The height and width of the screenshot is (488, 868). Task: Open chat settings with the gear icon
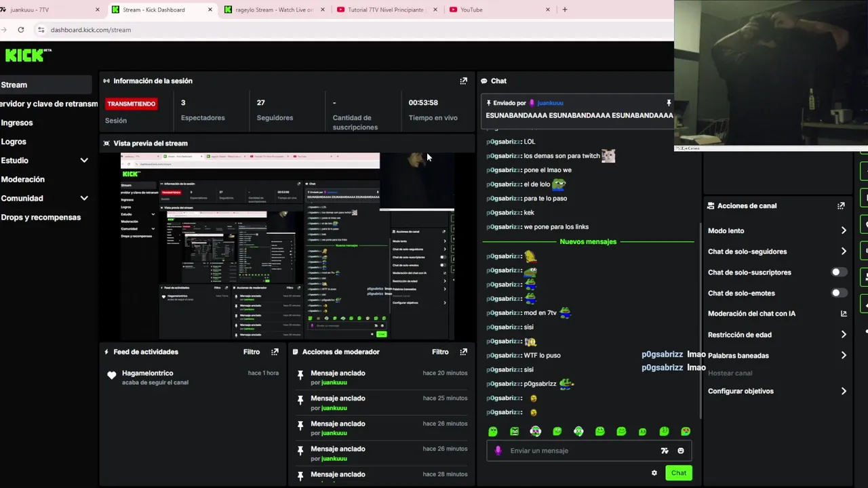(654, 473)
